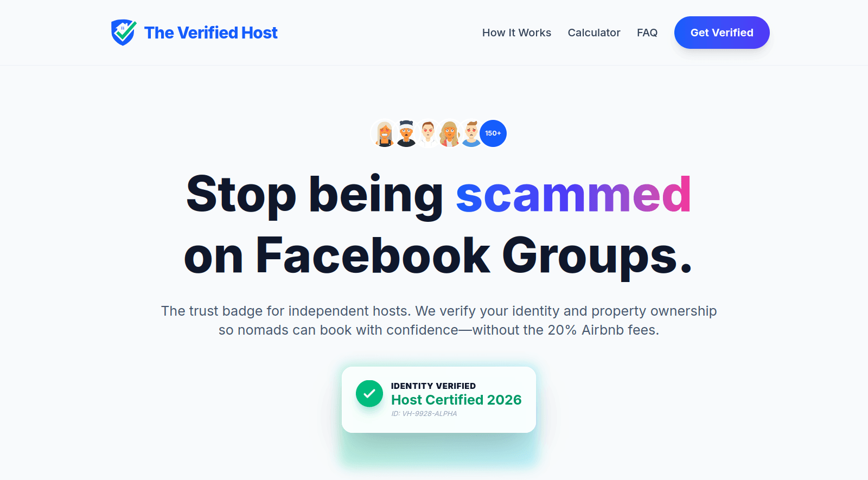The image size is (868, 480).
Task: Click the shield logo with checkmark
Action: click(124, 32)
